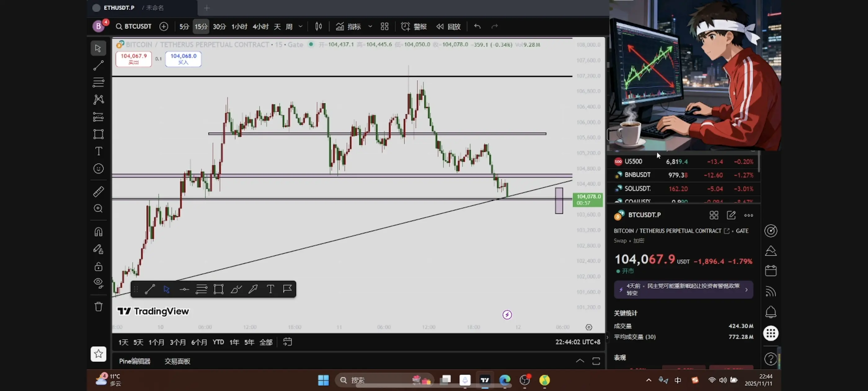Open the alerts bell in right sidebar
The height and width of the screenshot is (391, 868).
pos(771,312)
